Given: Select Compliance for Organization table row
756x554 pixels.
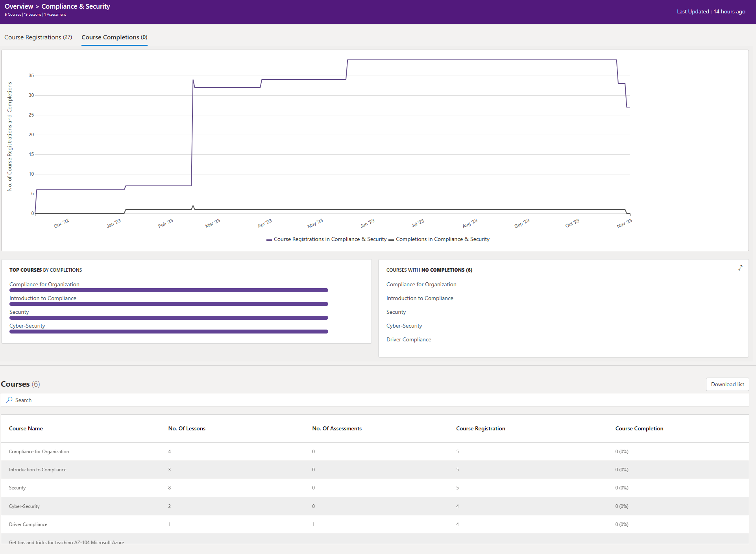Looking at the screenshot, I should click(375, 452).
